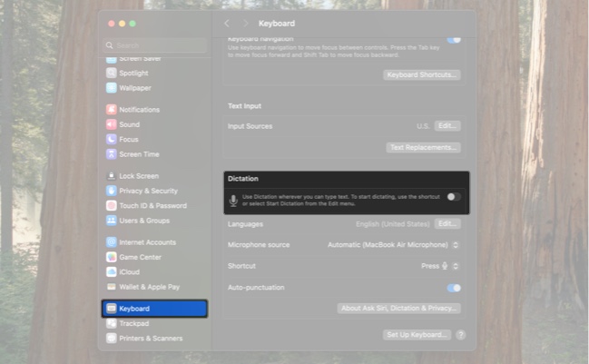Click the Set Up Keyboard... button
This screenshot has width=589, height=364.
click(417, 335)
